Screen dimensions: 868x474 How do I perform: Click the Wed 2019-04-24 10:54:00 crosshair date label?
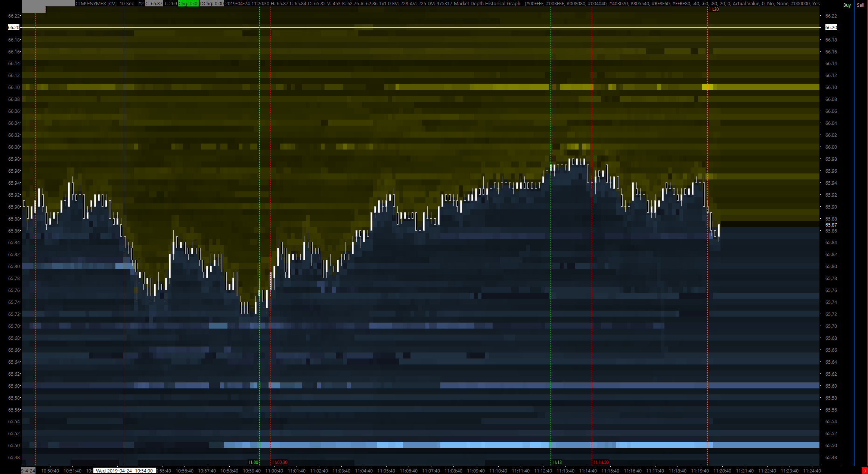click(124, 471)
